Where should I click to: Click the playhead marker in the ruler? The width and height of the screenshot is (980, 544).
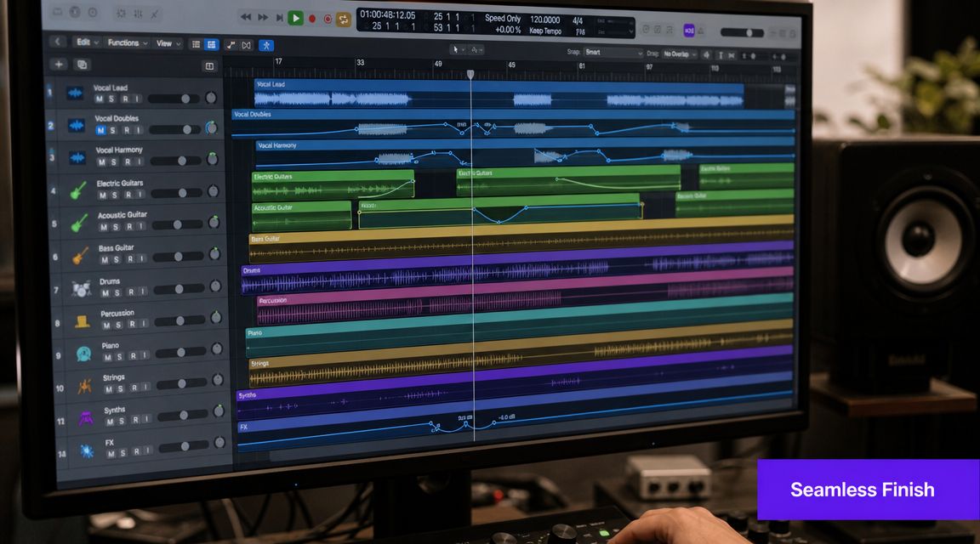tap(470, 74)
